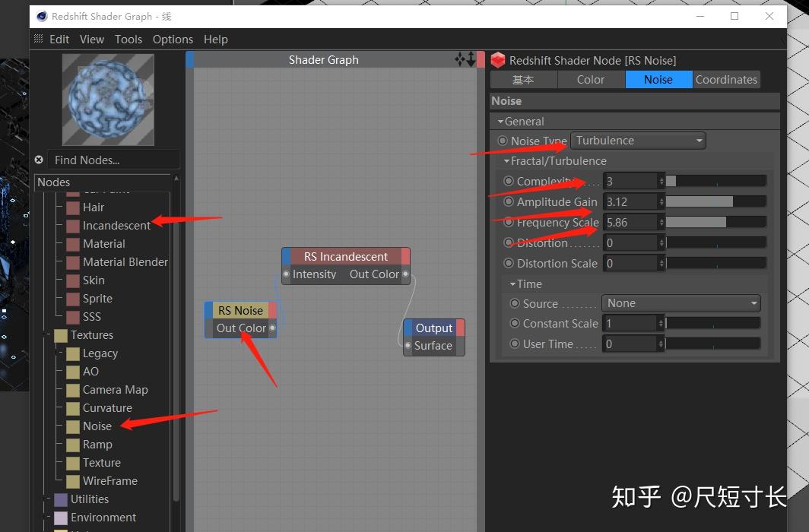Open the Tools menu
This screenshot has height=532, width=809.
tap(128, 39)
